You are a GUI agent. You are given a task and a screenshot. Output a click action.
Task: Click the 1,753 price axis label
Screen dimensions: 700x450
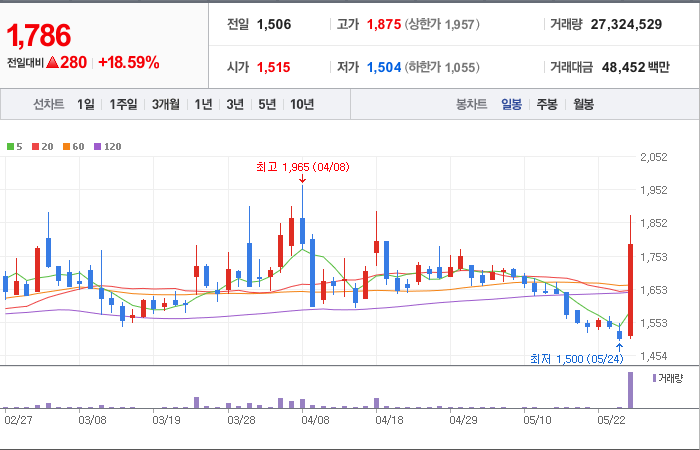tap(654, 257)
